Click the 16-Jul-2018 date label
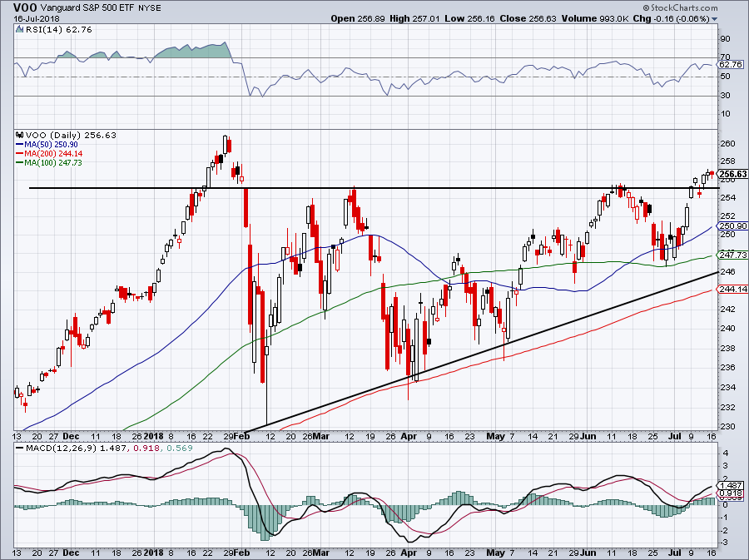Image resolution: width=749 pixels, height=560 pixels. click(37, 19)
